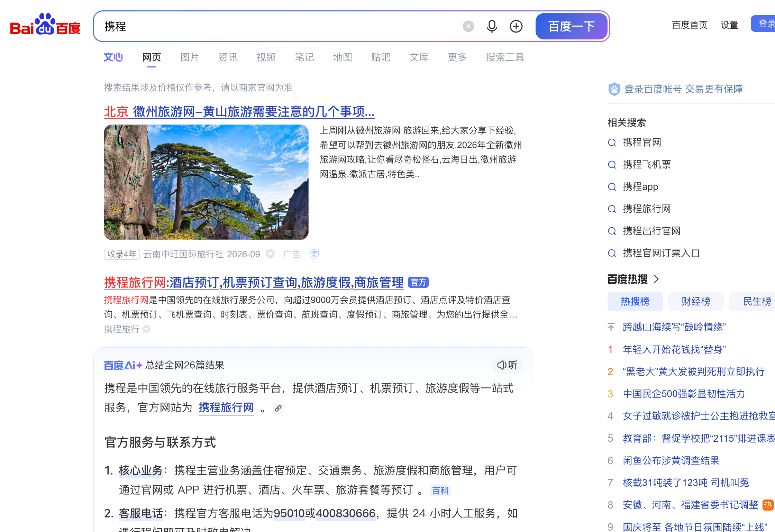
Task: Select the 财经榜 hot list tab
Action: [x=696, y=301]
